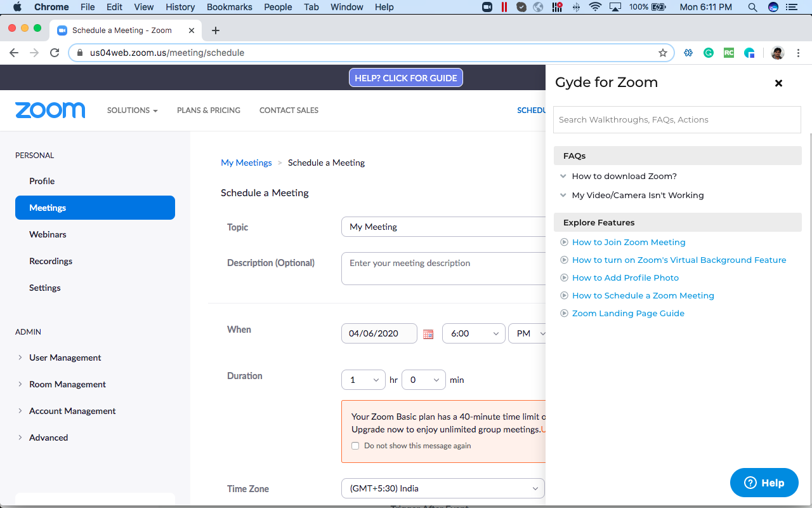Screen dimensions: 812x508
Task: Open Webinars in sidebar
Action: [48, 234]
